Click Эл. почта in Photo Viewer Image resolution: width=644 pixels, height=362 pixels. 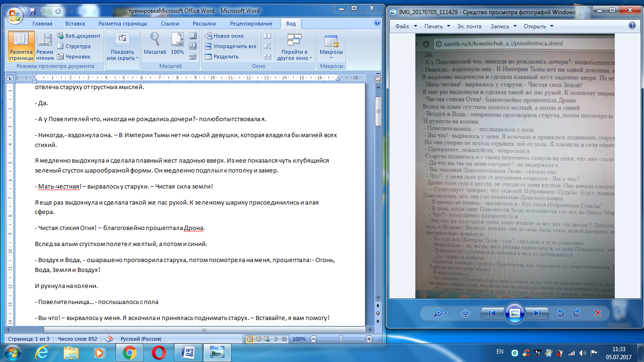[469, 26]
